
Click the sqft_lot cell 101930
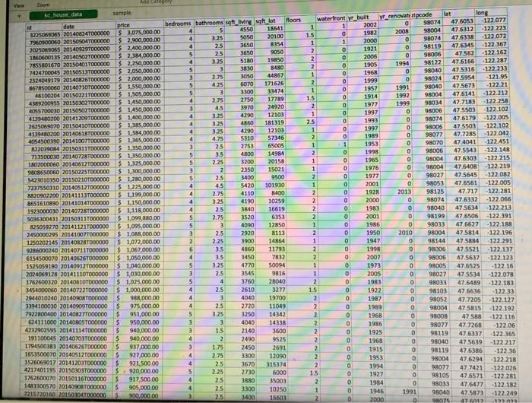(271, 185)
